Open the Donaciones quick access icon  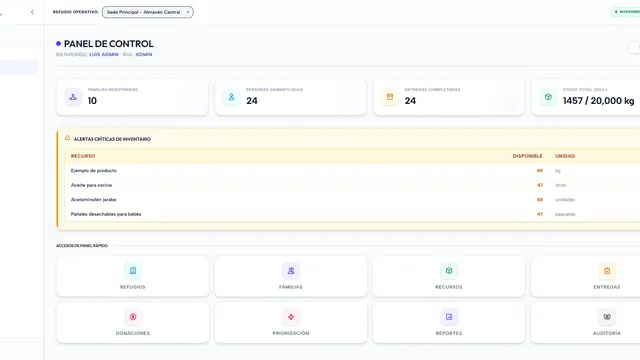(x=133, y=317)
